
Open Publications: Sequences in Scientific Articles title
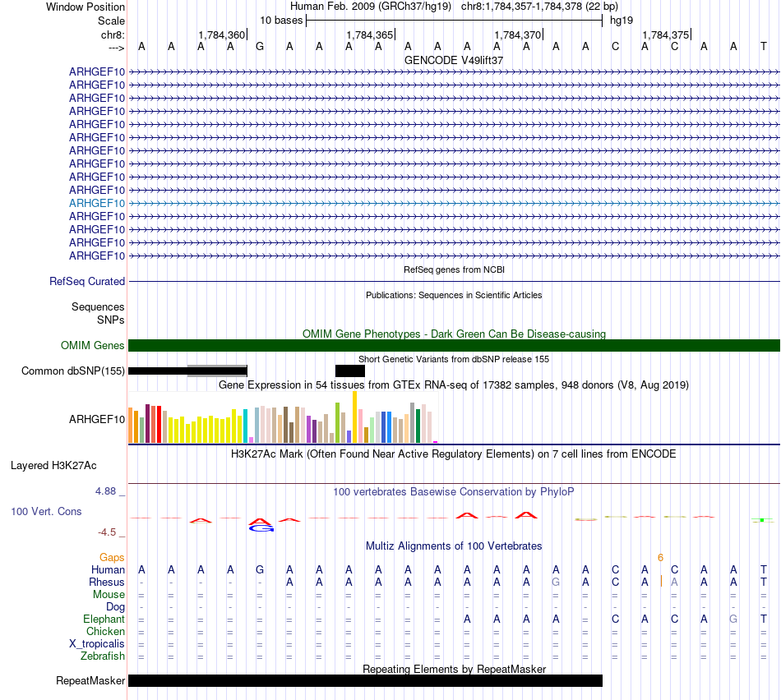pyautogui.click(x=454, y=295)
